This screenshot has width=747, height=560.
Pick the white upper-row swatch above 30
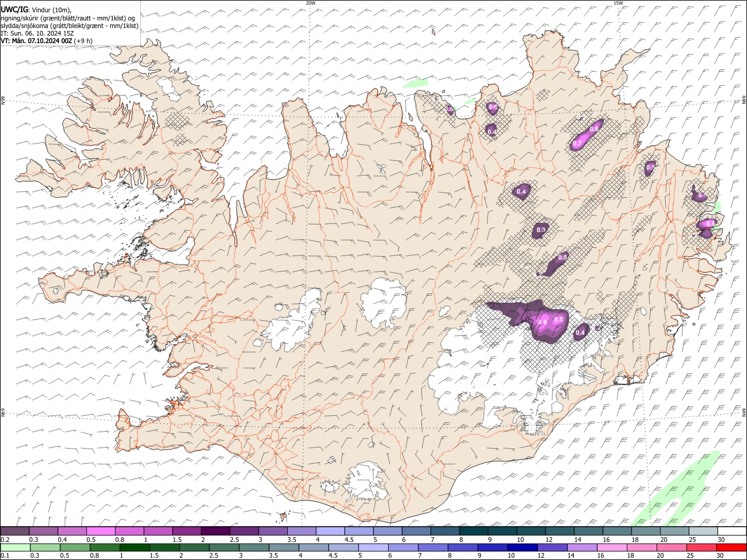point(732,531)
